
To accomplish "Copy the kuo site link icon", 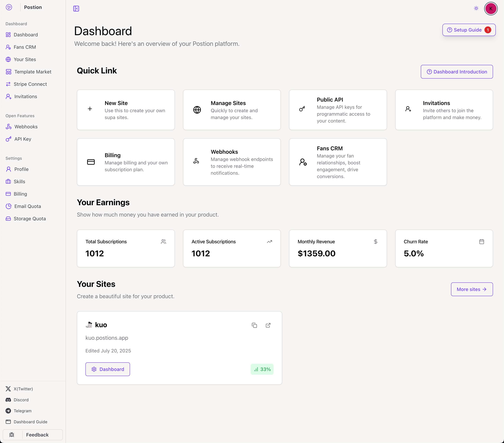I will [x=254, y=325].
